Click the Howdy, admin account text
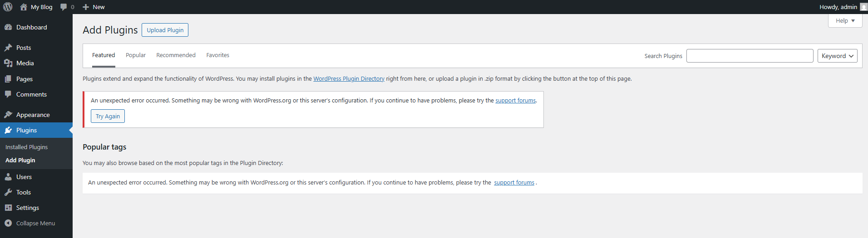 click(838, 7)
